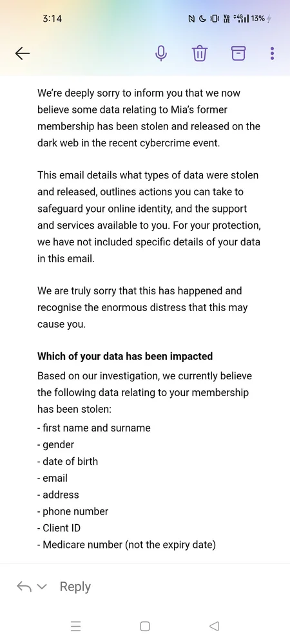Tap the reply arrow icon
The image size is (290, 644).
coord(24,587)
